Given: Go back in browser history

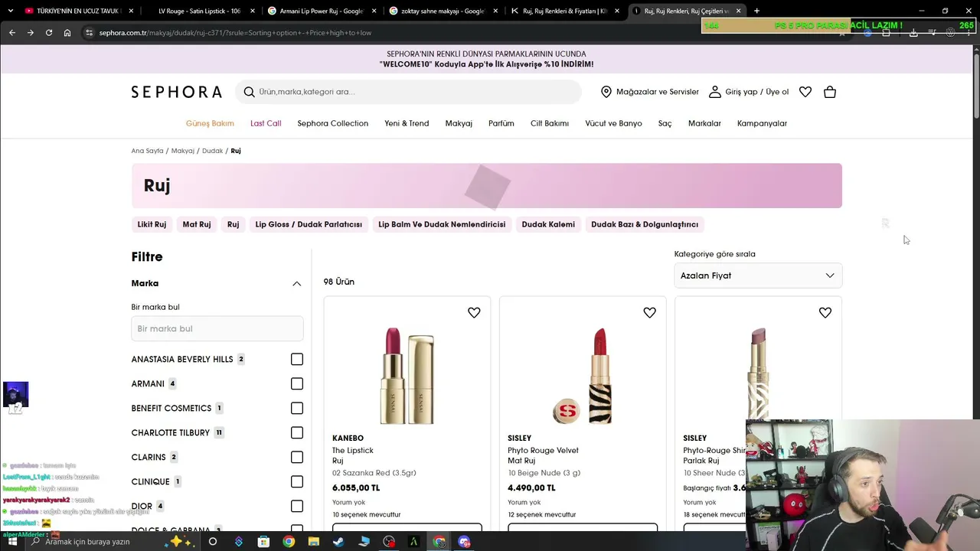Looking at the screenshot, I should tap(12, 33).
